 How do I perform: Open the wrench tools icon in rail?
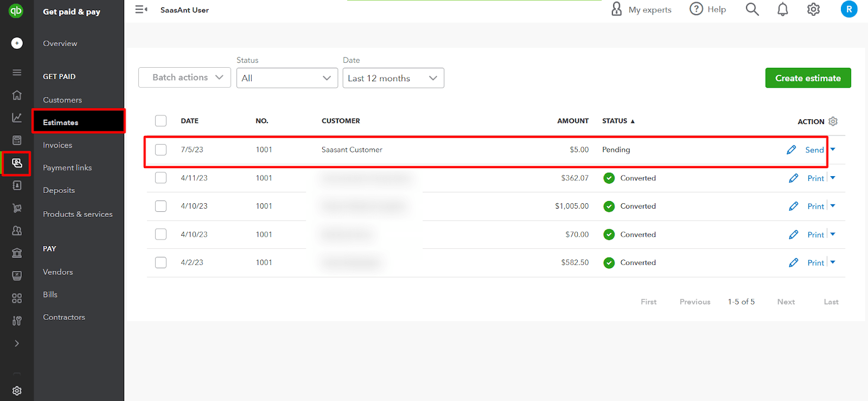tap(17, 321)
